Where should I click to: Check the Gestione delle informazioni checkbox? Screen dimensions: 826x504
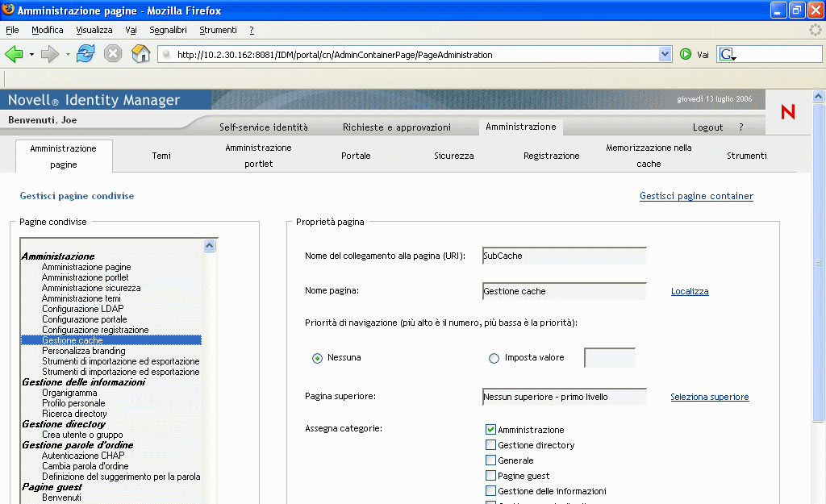490,490
